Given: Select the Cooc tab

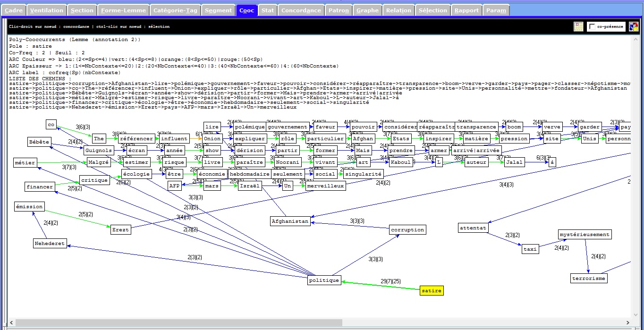Looking at the screenshot, I should 247,10.
